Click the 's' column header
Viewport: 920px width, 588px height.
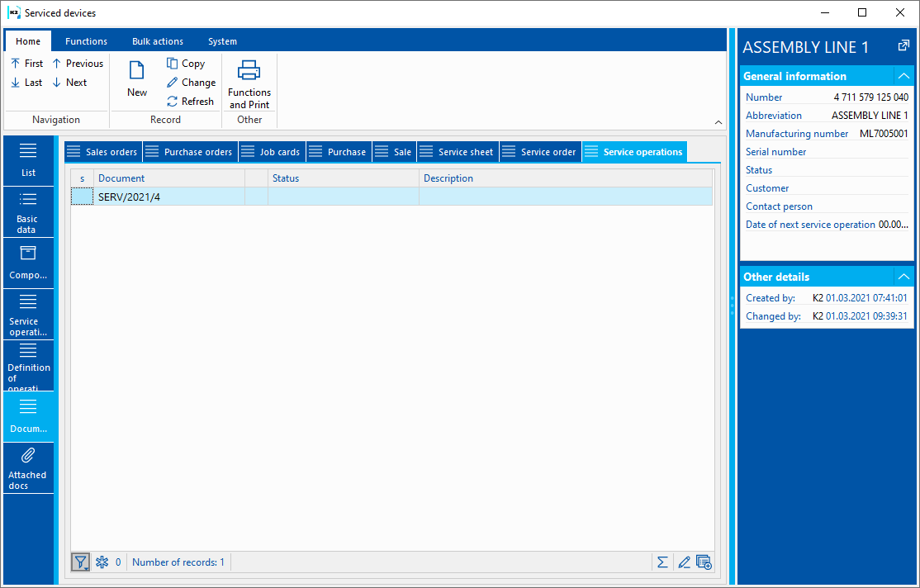82,178
